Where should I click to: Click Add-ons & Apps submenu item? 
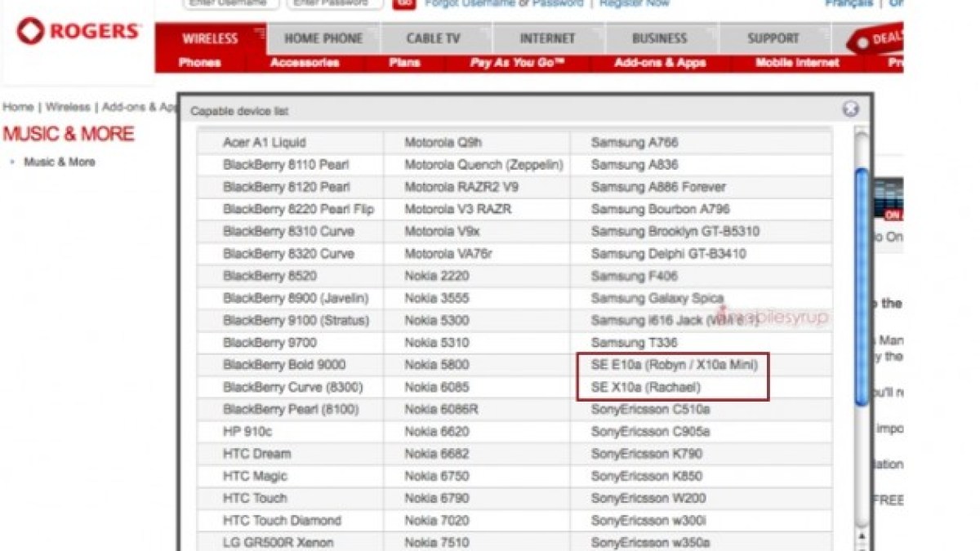pyautogui.click(x=660, y=63)
